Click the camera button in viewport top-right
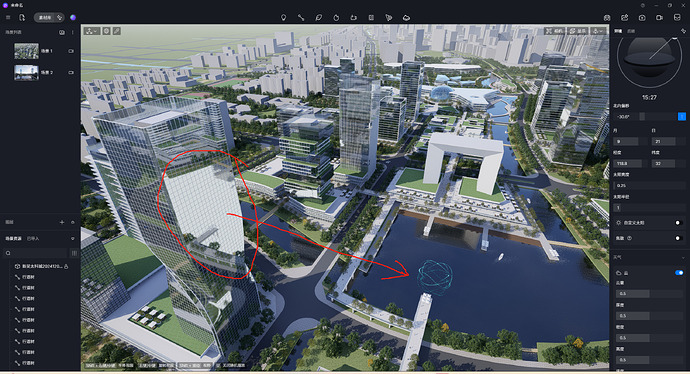 click(554, 31)
